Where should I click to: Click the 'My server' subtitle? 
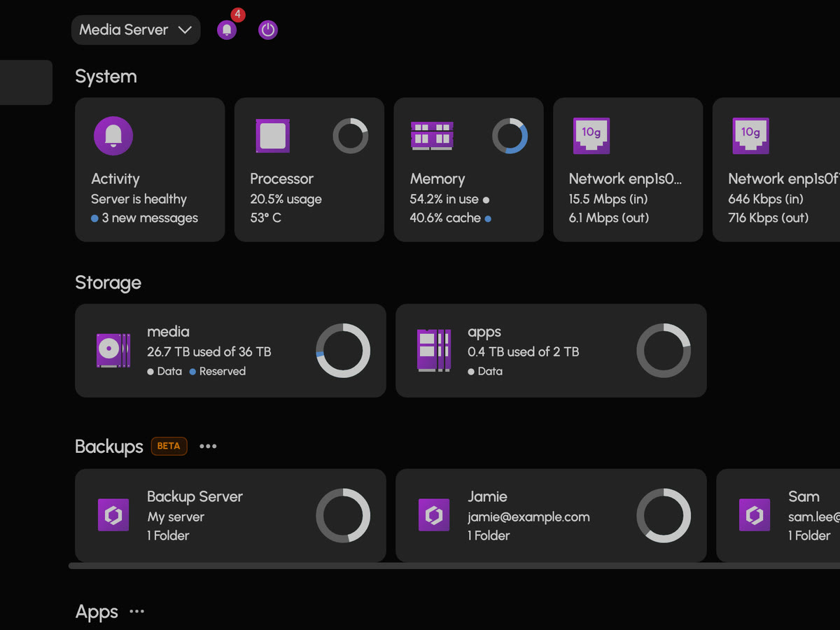[176, 517]
